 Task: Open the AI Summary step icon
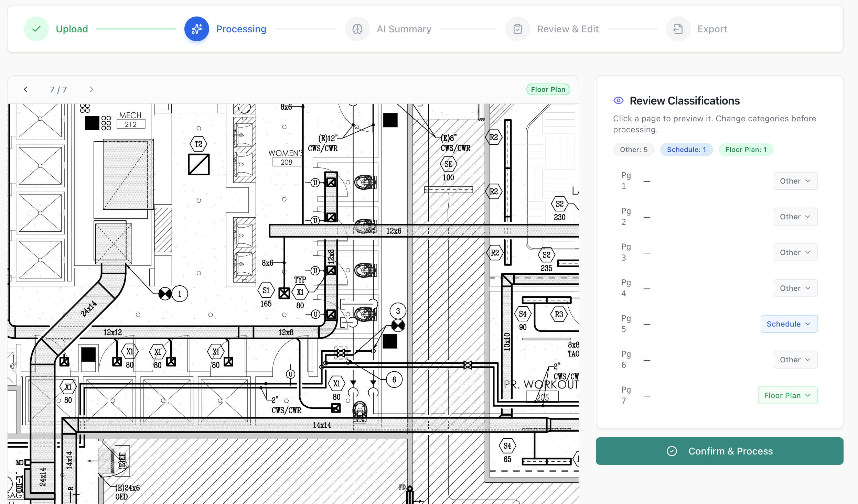pos(357,29)
